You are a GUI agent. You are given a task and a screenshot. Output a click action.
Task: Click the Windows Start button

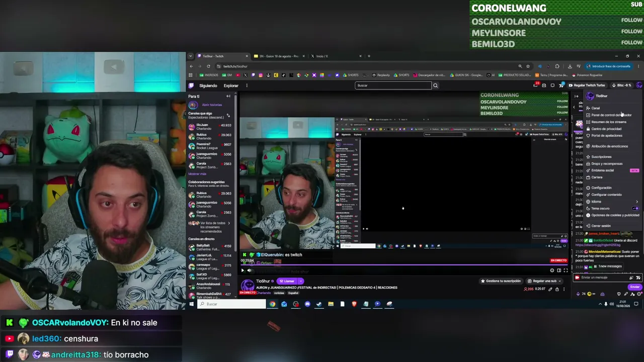coord(191,304)
